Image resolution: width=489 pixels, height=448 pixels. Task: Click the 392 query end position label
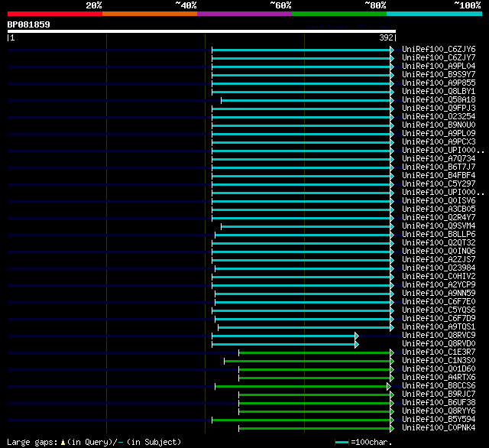click(x=386, y=37)
